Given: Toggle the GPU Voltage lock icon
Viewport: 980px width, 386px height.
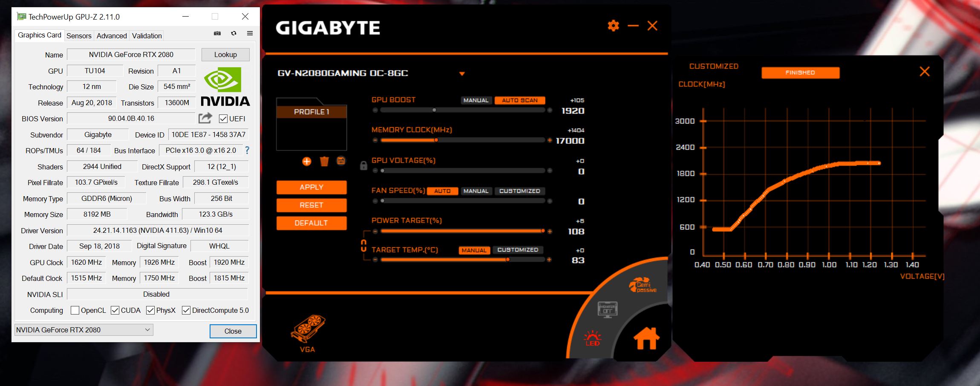Looking at the screenshot, I should (x=363, y=165).
